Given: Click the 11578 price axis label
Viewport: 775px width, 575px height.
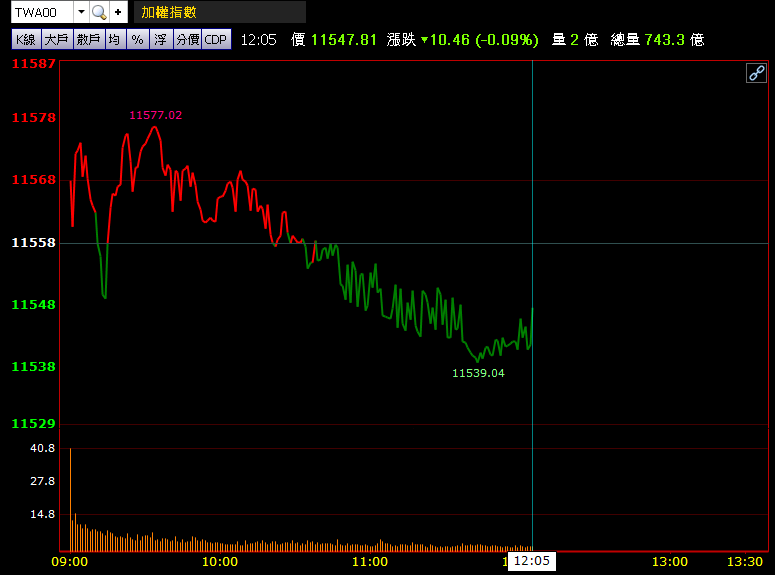Looking at the screenshot, I should (34, 118).
